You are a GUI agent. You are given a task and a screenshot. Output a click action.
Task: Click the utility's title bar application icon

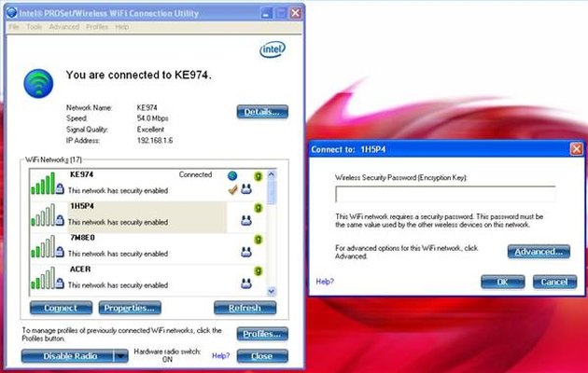click(12, 13)
